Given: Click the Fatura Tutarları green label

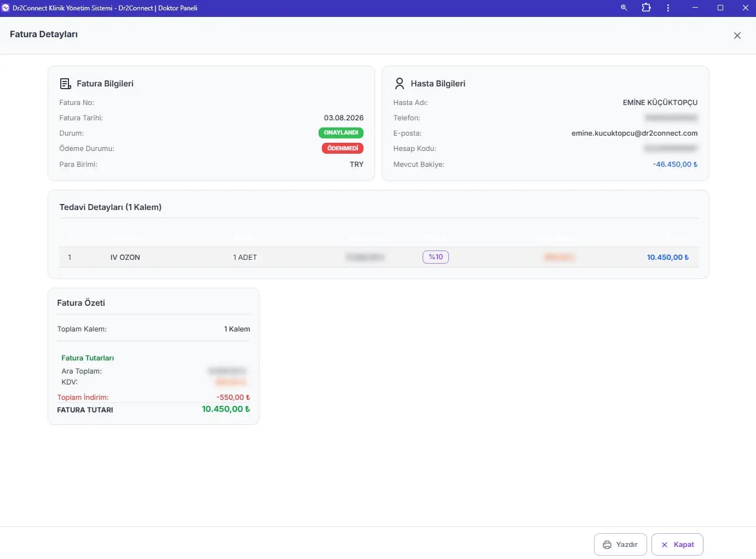Looking at the screenshot, I should [88, 358].
